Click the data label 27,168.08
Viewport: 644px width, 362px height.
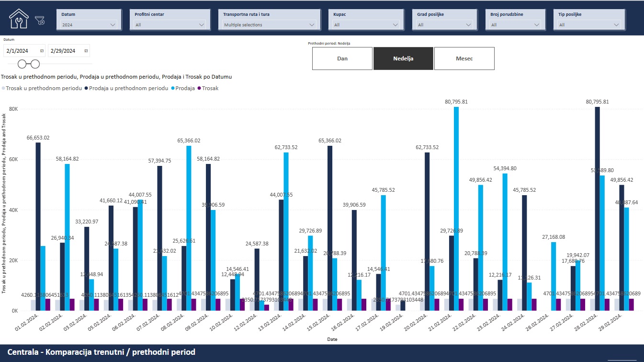(x=554, y=237)
